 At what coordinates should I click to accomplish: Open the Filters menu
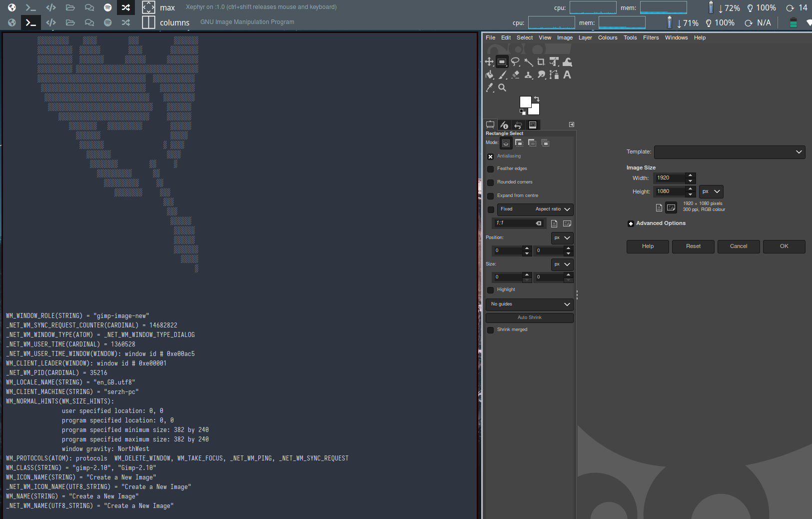(x=651, y=37)
